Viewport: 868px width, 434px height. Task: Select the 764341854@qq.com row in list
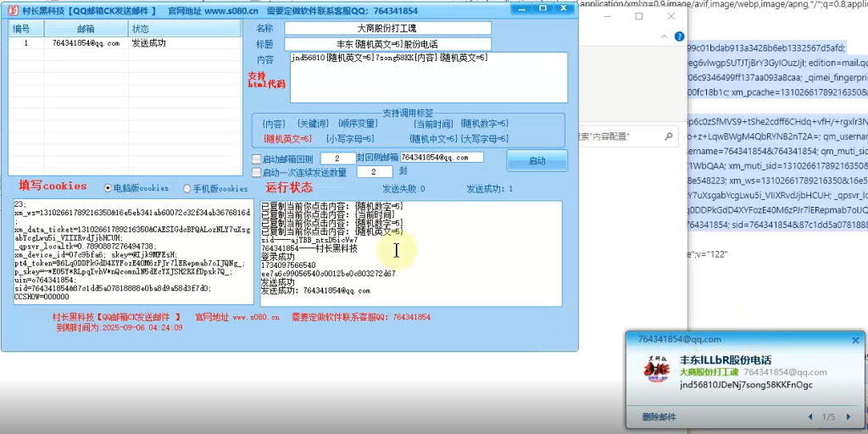pos(86,43)
